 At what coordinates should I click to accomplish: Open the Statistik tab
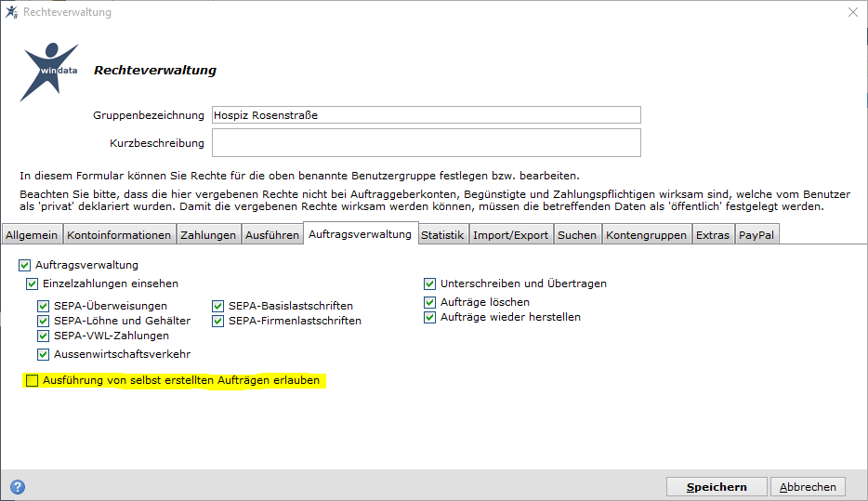coord(442,235)
